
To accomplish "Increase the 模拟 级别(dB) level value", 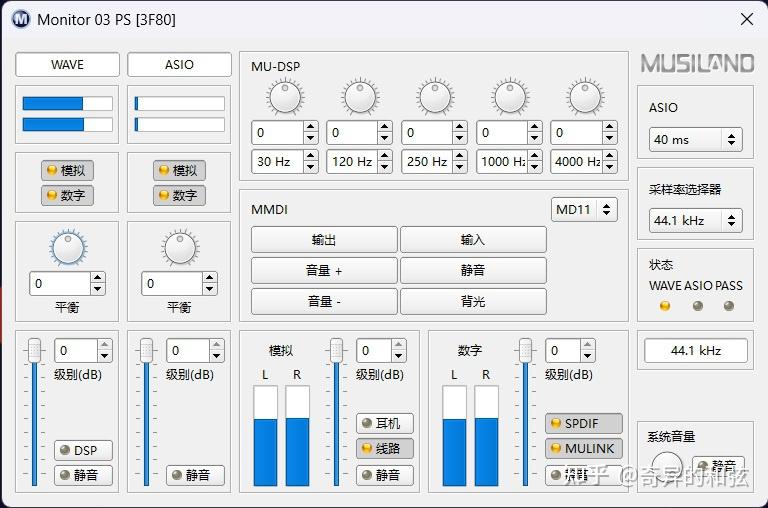I will point(399,345).
